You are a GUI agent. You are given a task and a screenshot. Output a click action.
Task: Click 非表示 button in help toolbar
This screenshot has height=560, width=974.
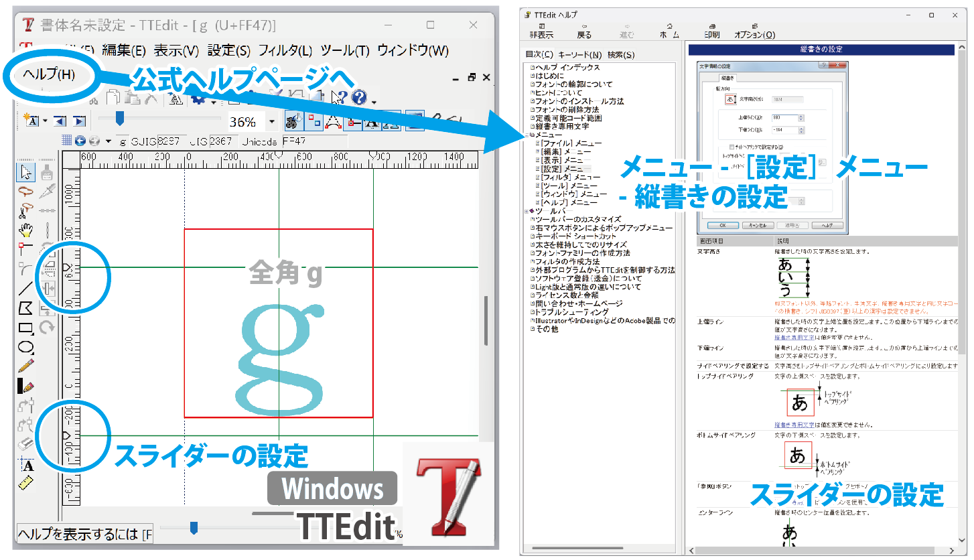541,31
